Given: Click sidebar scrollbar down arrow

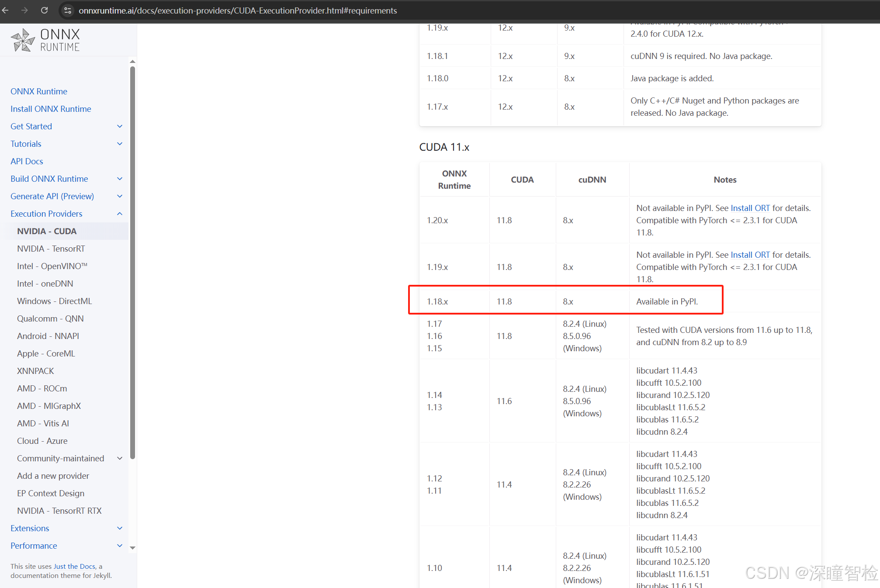Looking at the screenshot, I should 132,548.
